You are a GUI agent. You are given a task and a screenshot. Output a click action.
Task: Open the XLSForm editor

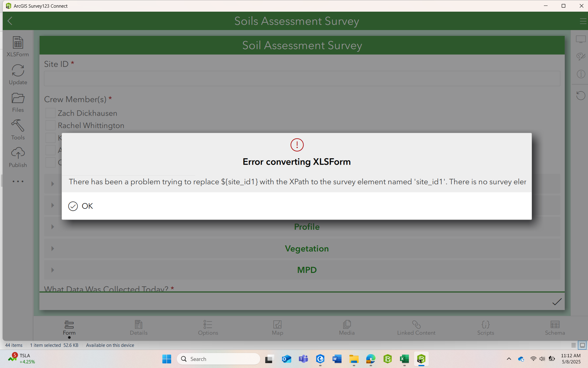(17, 46)
